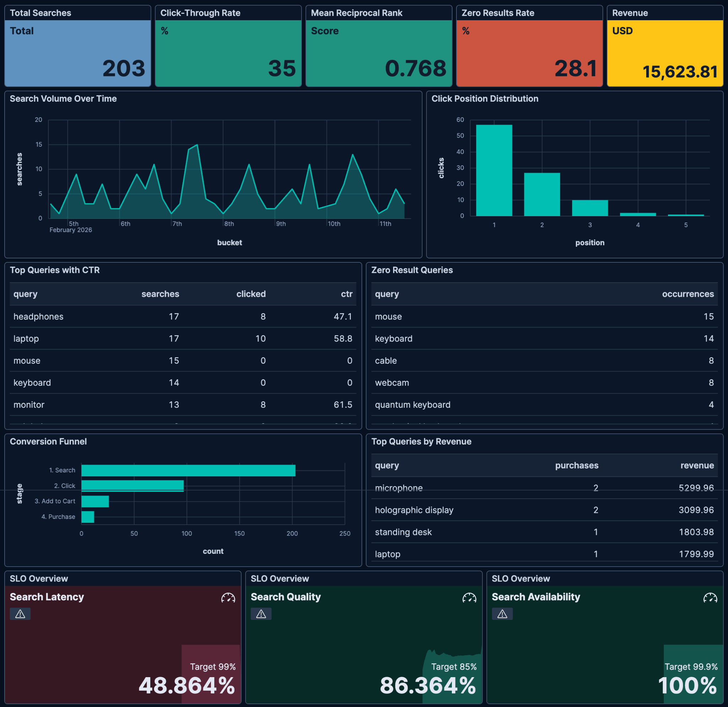Sort Top Queries by clicked column
Viewport: 728px width, 707px height.
click(x=251, y=294)
